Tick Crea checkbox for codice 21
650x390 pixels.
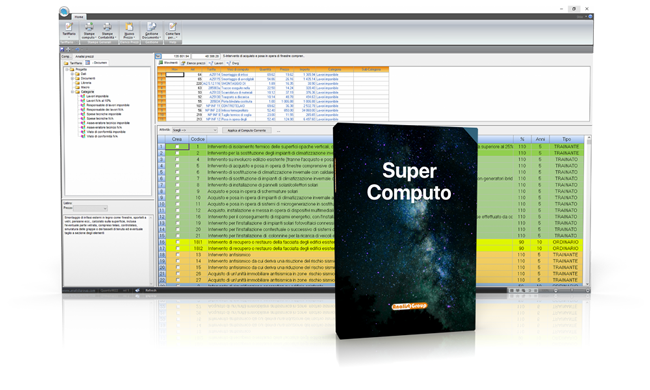(177, 236)
